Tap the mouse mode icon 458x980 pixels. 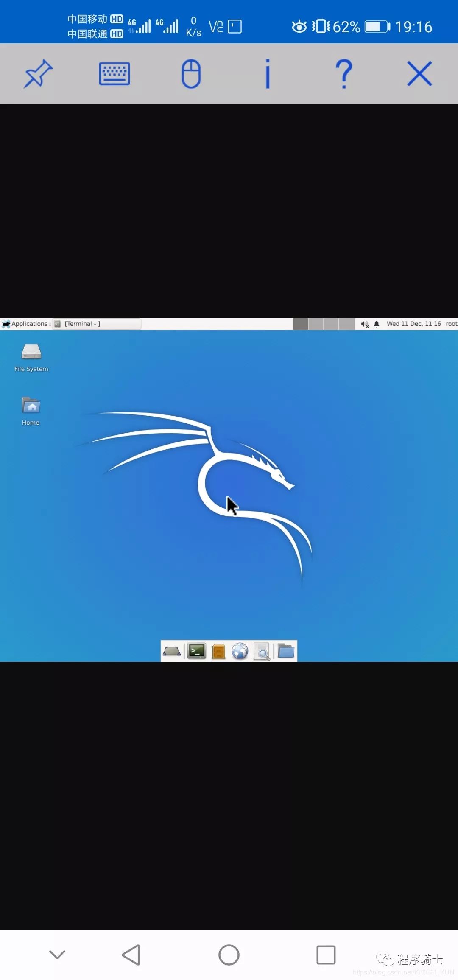[x=191, y=74]
